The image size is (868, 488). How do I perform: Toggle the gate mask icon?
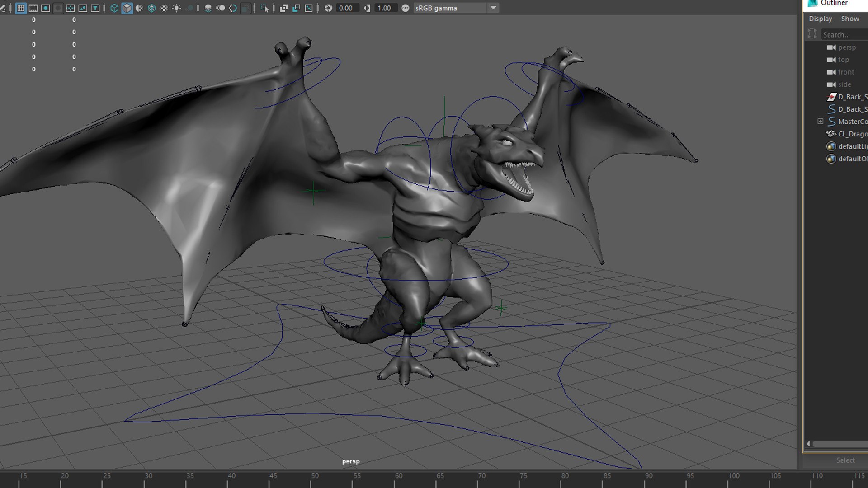tap(58, 8)
